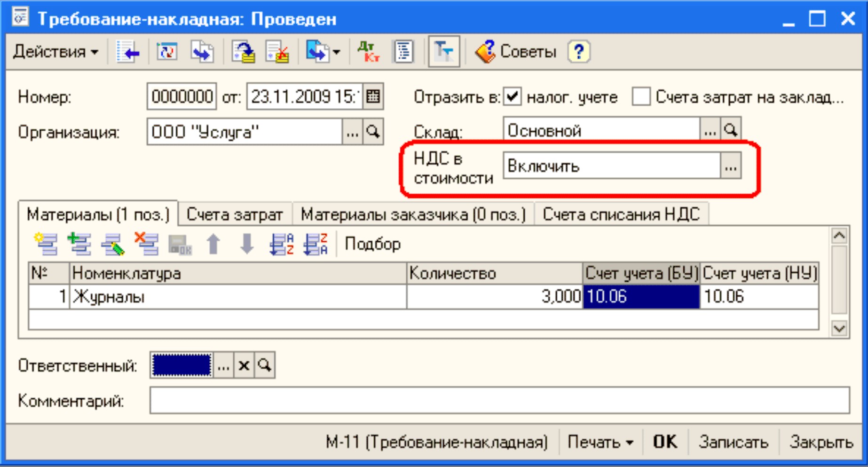Select the quantity cell 3,000
The width and height of the screenshot is (868, 467).
pos(495,296)
